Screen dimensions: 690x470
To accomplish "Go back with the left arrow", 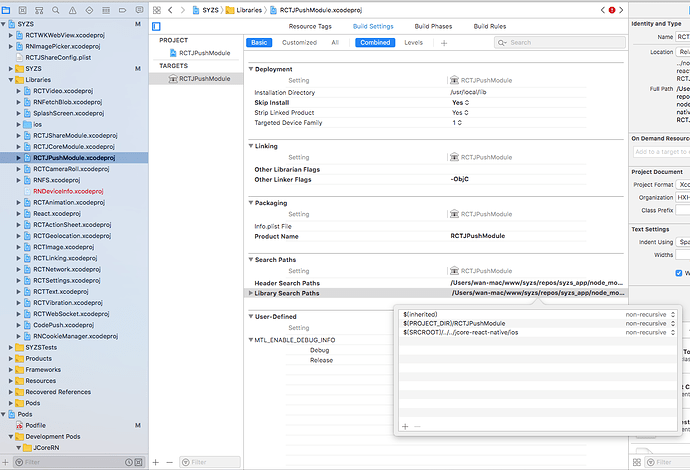I will click(171, 10).
